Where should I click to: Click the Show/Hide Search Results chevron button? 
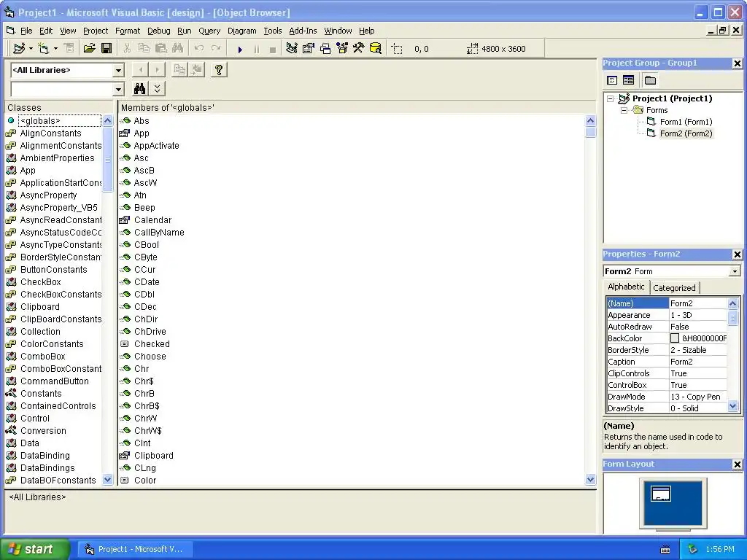pos(158,88)
